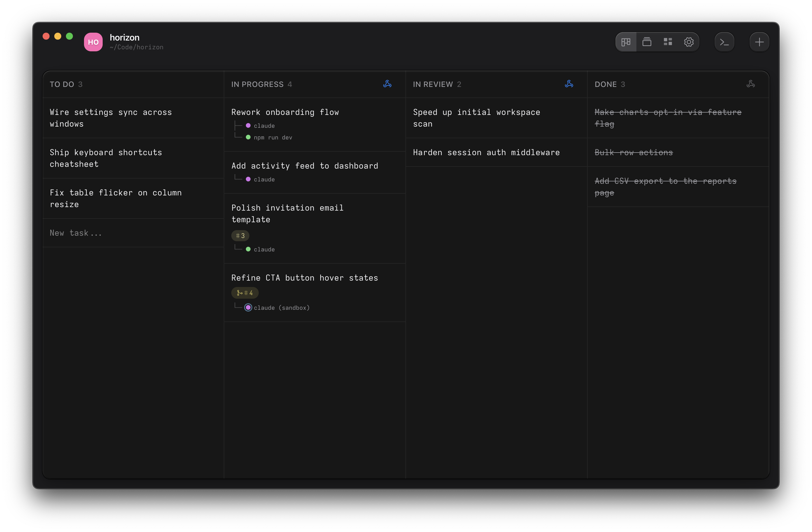Open task Wire settings sync across windows

coord(133,118)
